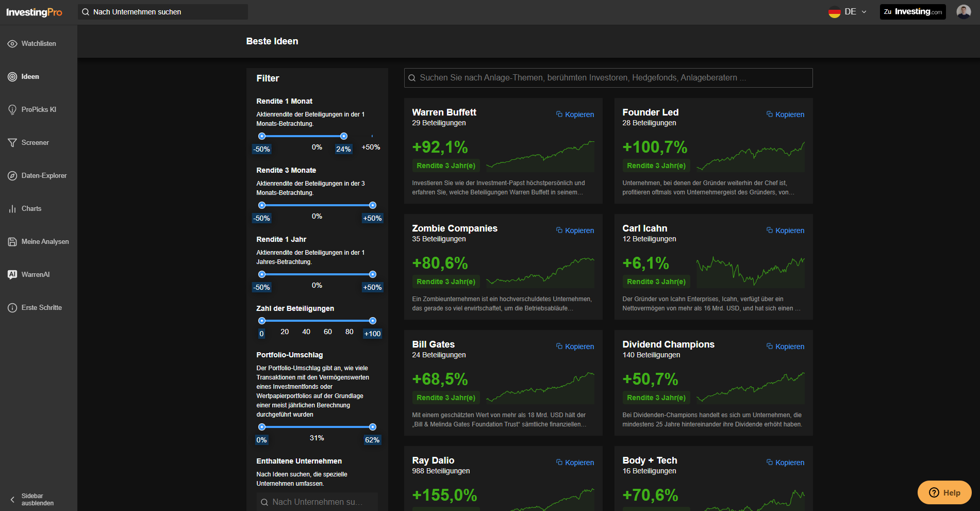Click the +6,1% return on Carl Icahn

pyautogui.click(x=645, y=263)
